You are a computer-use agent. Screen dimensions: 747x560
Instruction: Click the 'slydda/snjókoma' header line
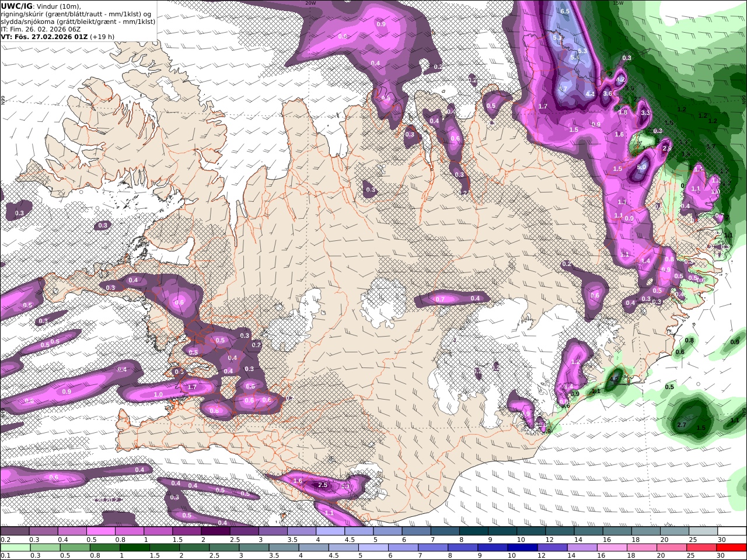coord(78,21)
